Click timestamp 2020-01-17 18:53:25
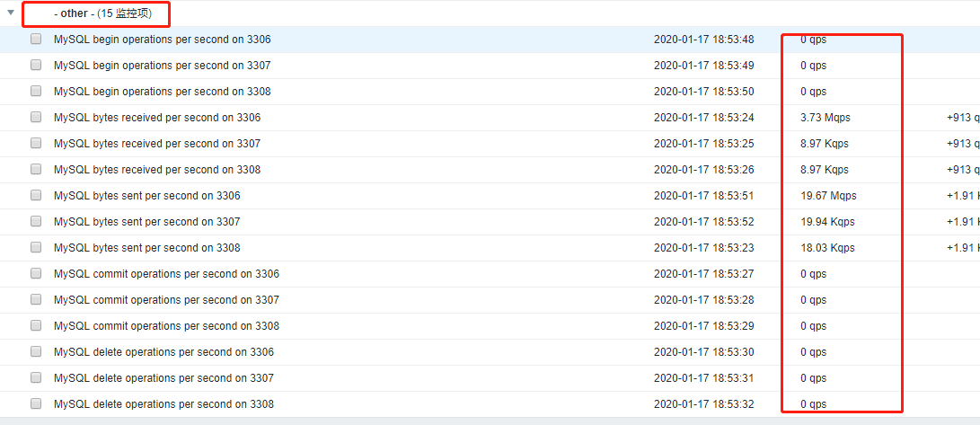 [x=703, y=144]
